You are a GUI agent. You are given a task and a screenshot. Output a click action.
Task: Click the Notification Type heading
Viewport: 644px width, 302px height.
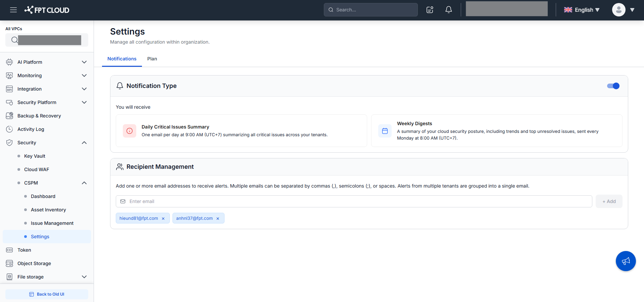[x=151, y=86]
